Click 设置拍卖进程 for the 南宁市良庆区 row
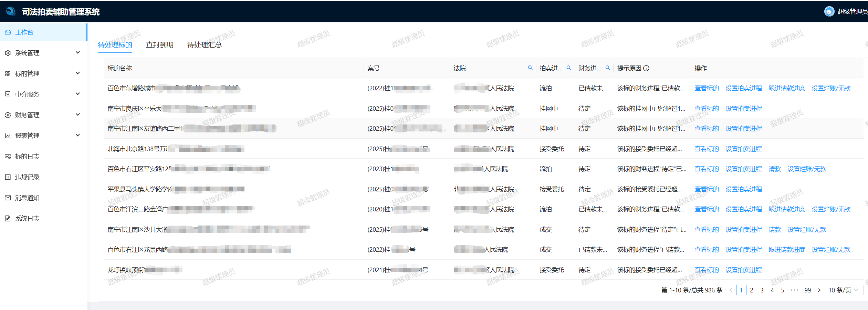This screenshot has width=868, height=310. pyautogui.click(x=744, y=109)
